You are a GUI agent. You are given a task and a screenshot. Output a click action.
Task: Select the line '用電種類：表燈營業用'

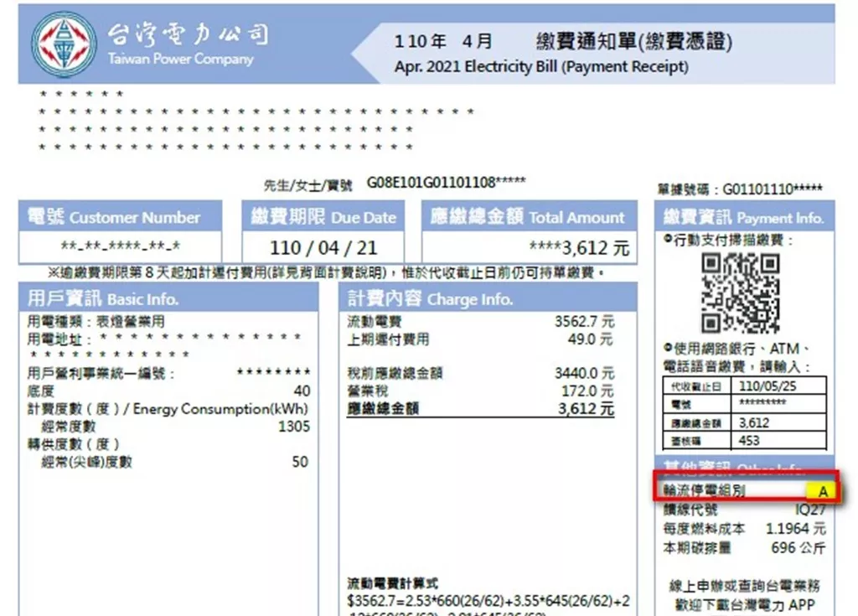(96, 322)
